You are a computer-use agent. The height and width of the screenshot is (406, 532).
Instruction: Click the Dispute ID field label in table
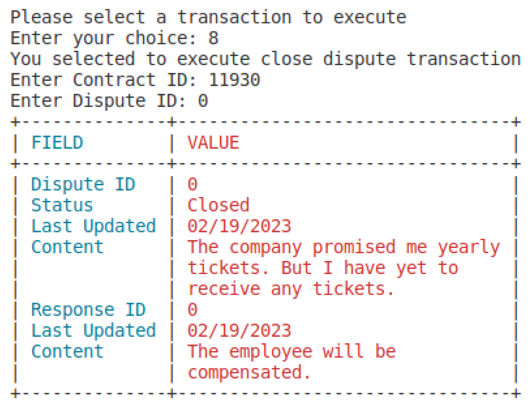pyautogui.click(x=83, y=185)
